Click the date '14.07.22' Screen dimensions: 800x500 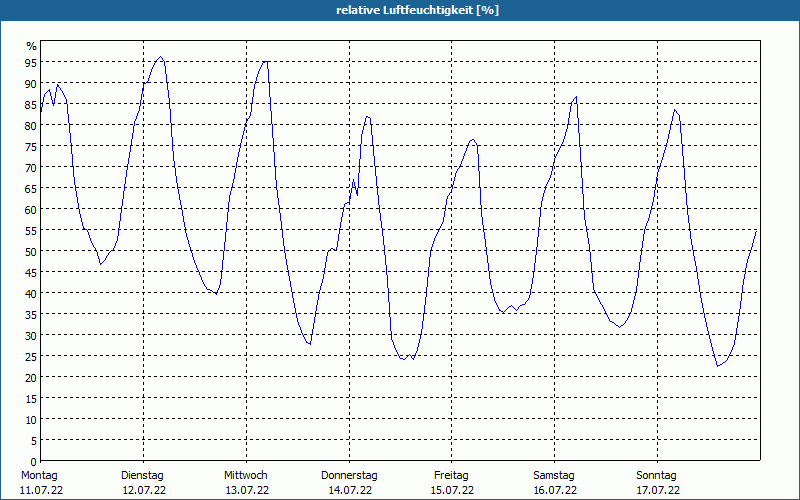350,491
